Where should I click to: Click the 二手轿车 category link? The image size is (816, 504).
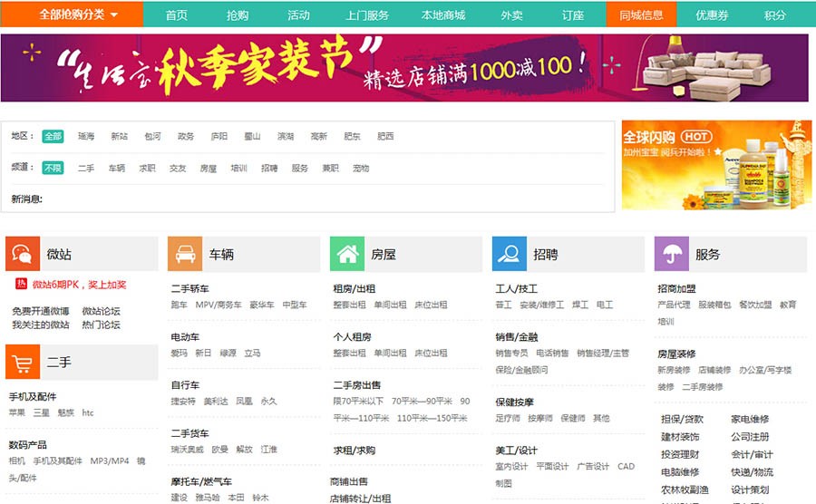(190, 289)
